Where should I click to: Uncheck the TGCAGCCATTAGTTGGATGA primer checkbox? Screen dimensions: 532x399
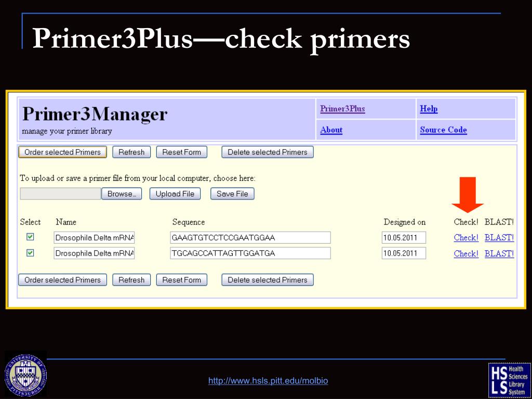[30, 253]
